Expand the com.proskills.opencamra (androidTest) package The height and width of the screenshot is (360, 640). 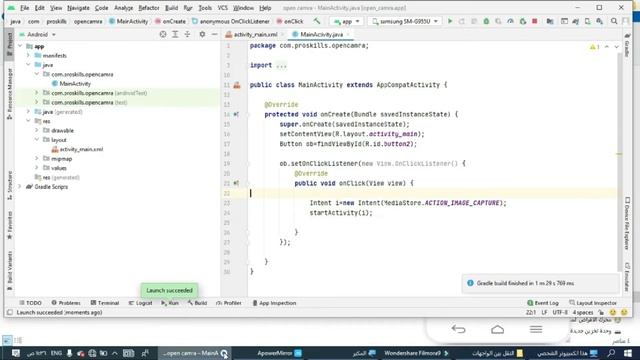[36, 93]
